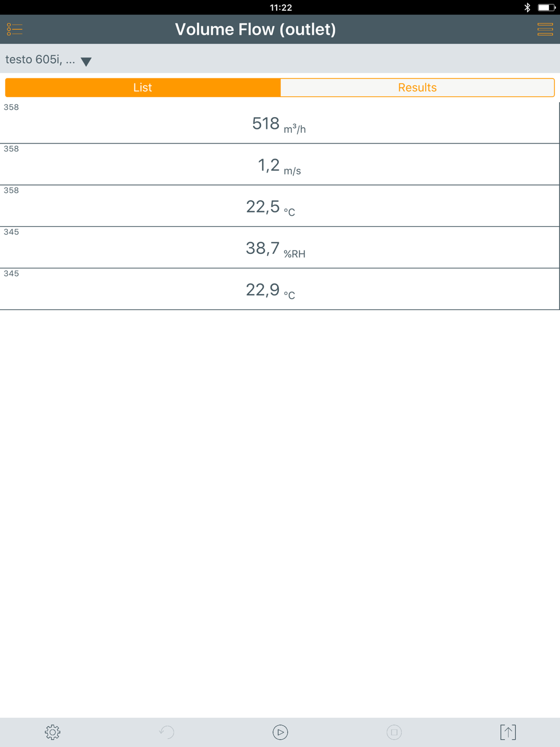
Task: Expand the testo 605i device dropdown
Action: click(40, 59)
